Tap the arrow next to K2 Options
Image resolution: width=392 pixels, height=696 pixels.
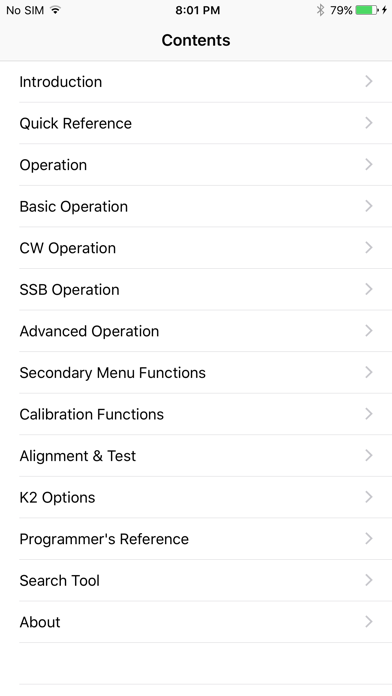[368, 497]
